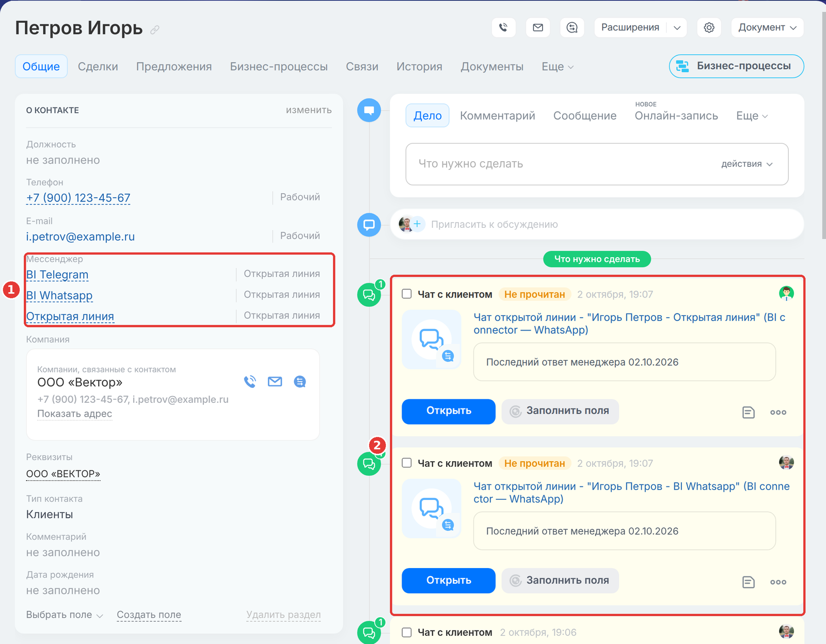Screen dimensions: 826x644
Task: Click the Что нужно сделать input field
Action: click(x=597, y=164)
